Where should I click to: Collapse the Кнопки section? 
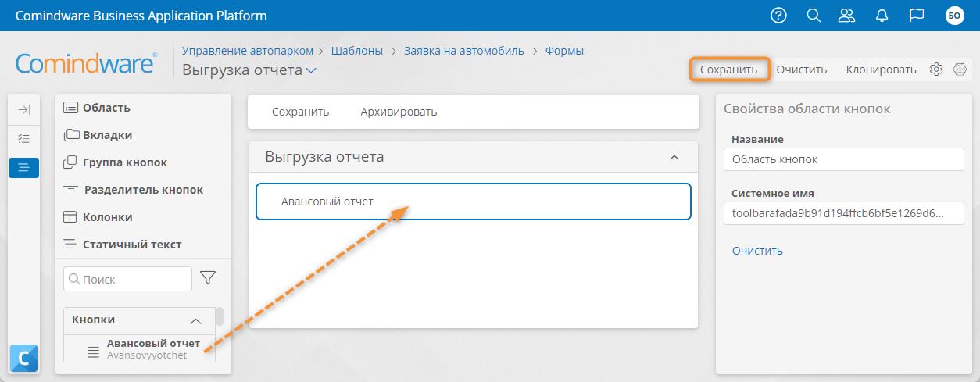[x=196, y=320]
